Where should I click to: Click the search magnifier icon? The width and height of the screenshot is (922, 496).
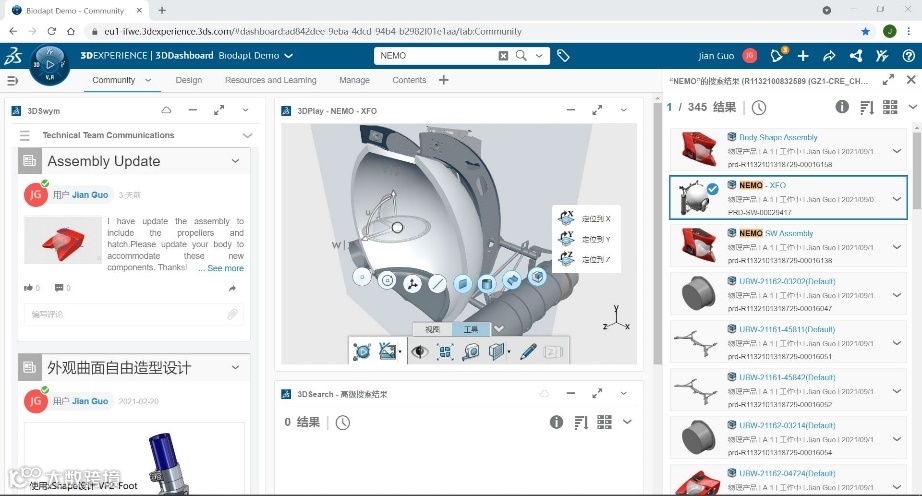click(x=521, y=55)
